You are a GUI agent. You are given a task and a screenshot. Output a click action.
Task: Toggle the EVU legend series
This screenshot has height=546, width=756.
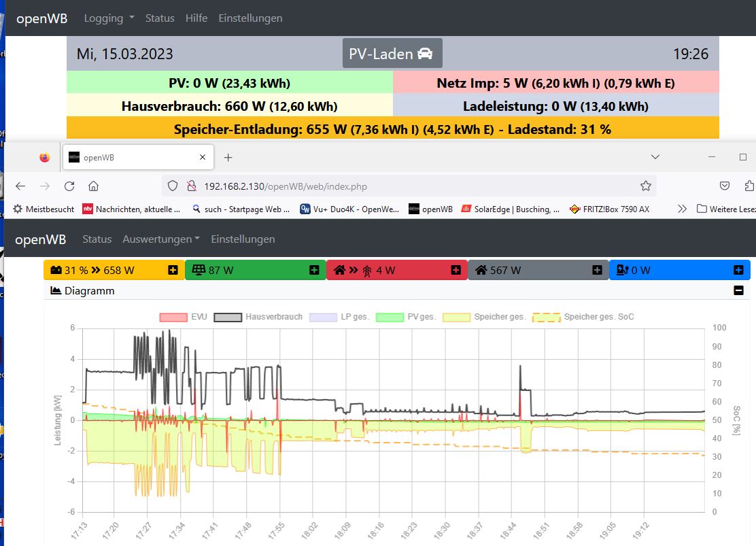pos(183,317)
